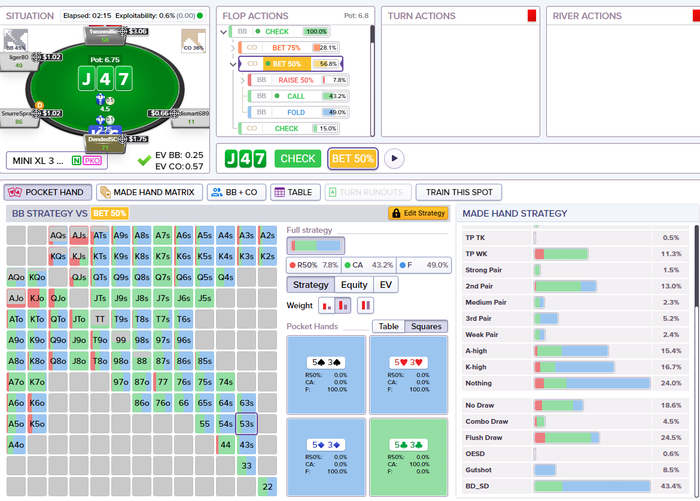Click the orange BET 50% action button
The height and width of the screenshot is (501, 700).
(353, 159)
